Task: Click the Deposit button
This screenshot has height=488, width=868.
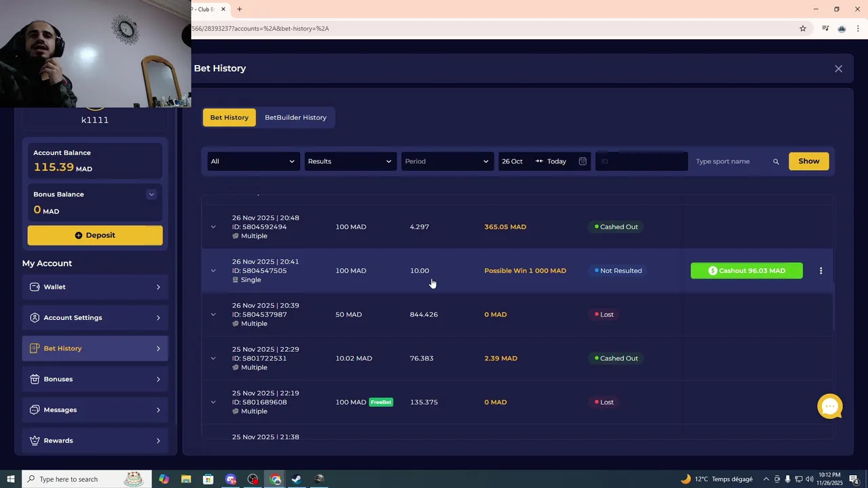Action: pos(95,235)
